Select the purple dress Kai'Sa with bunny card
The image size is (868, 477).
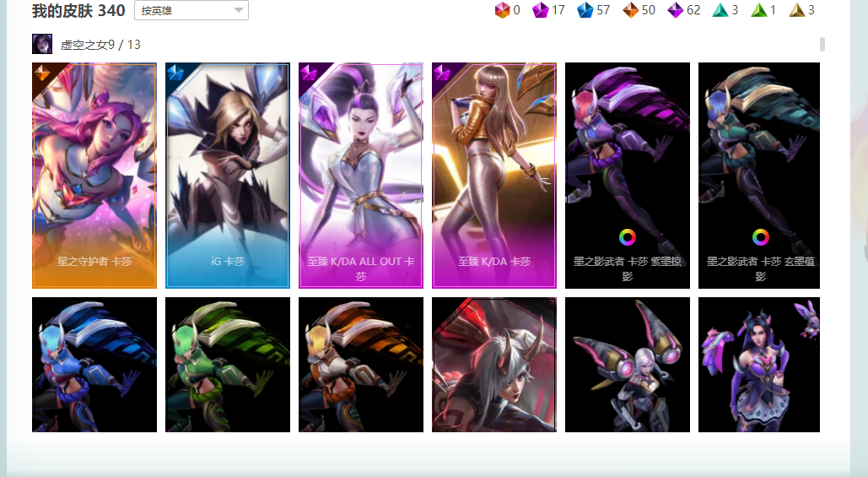point(759,365)
